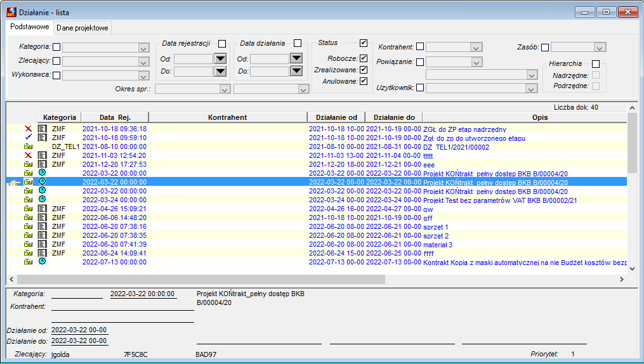Click the application icon in the title bar
The height and width of the screenshot is (364, 644).
point(11,12)
